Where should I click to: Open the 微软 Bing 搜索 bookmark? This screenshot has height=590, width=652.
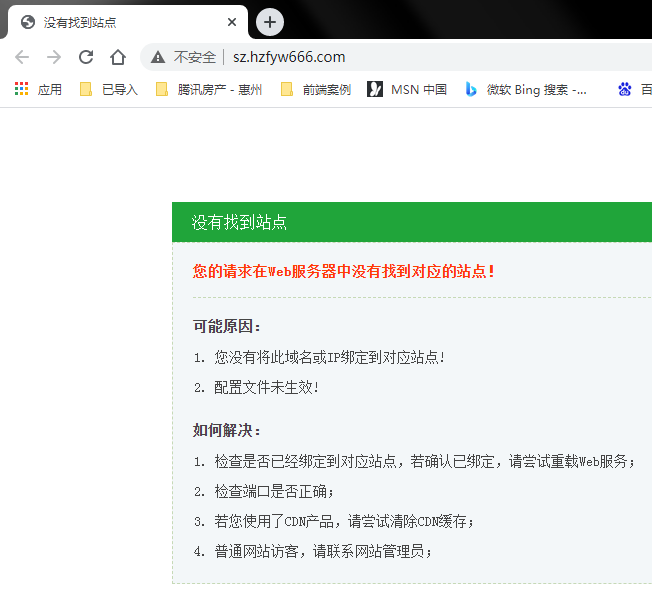point(526,89)
